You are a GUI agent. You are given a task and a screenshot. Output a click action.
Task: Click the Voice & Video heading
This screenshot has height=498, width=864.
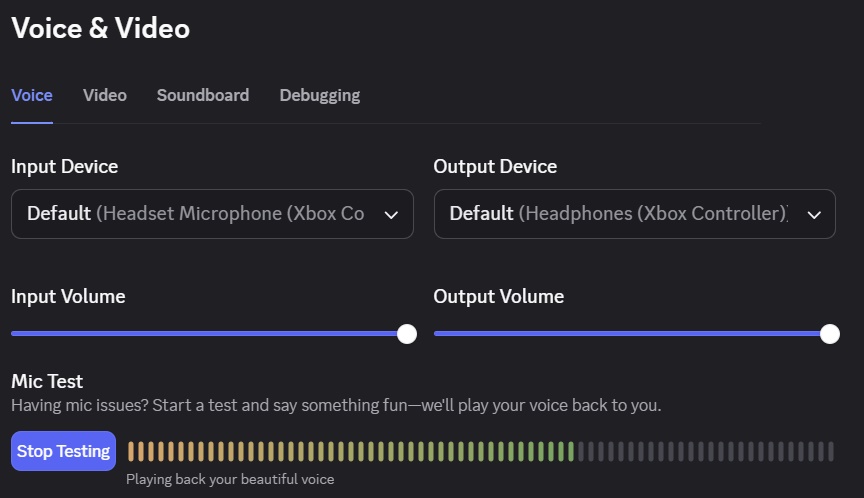tap(100, 28)
